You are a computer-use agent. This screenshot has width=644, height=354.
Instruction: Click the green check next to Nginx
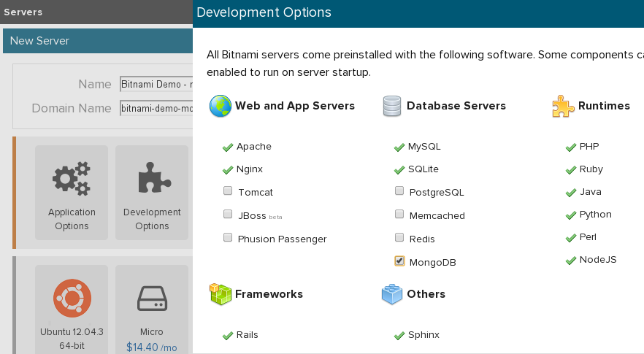228,169
